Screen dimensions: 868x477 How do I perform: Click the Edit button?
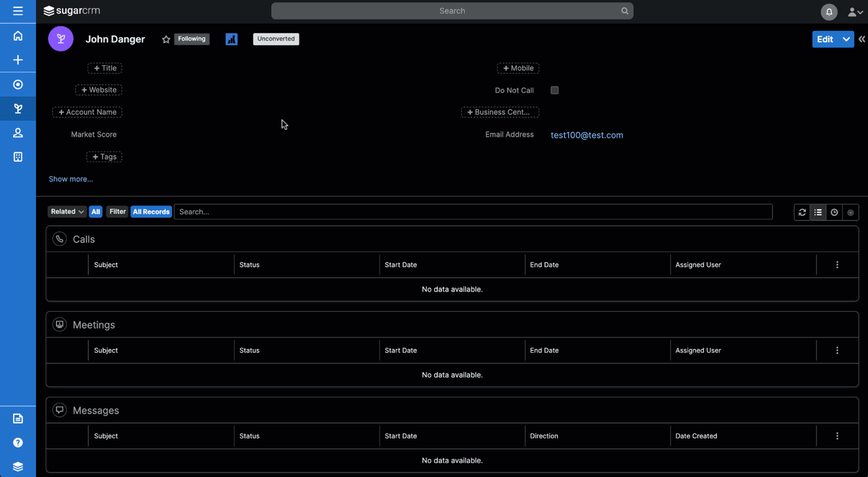point(825,39)
